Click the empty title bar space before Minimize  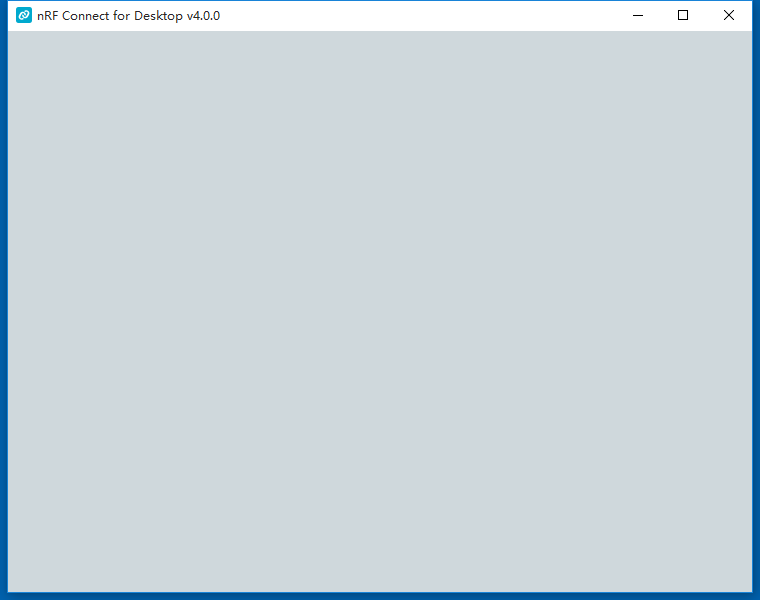point(420,16)
